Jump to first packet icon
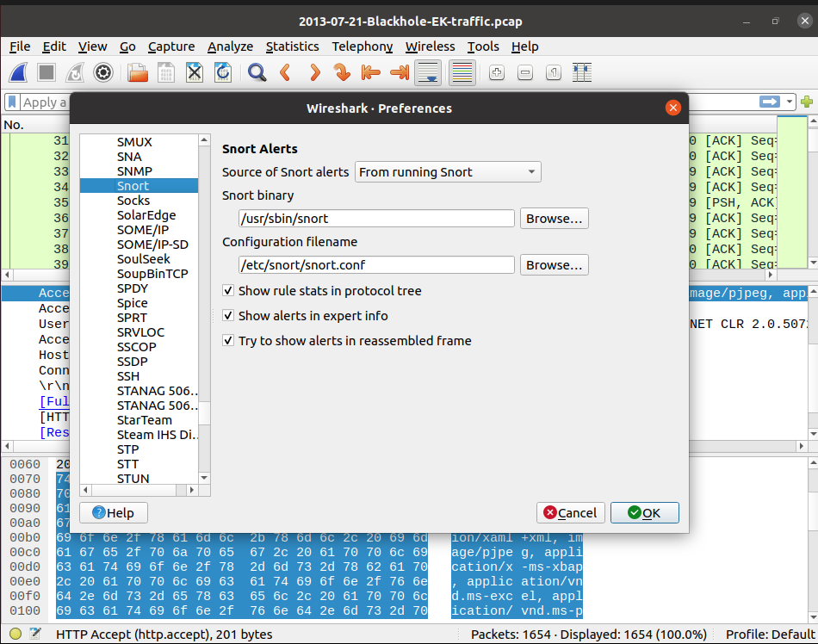Viewport: 818px width, 644px height. coord(370,72)
